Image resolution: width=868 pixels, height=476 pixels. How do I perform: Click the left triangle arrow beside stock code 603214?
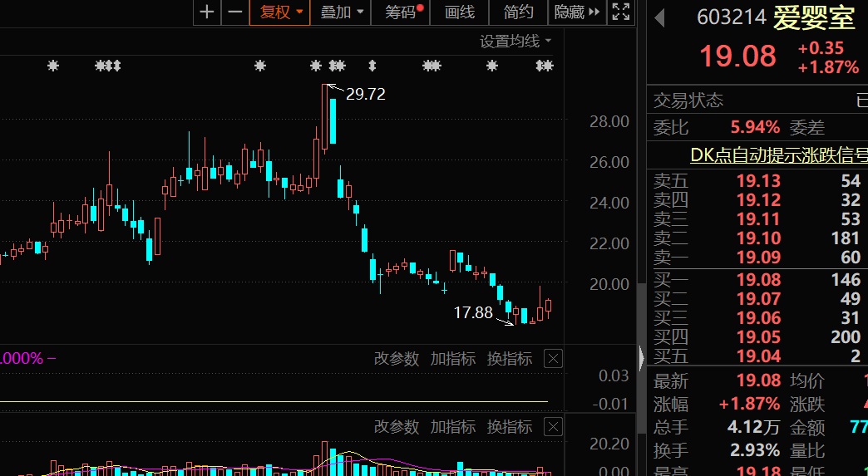pyautogui.click(x=660, y=17)
